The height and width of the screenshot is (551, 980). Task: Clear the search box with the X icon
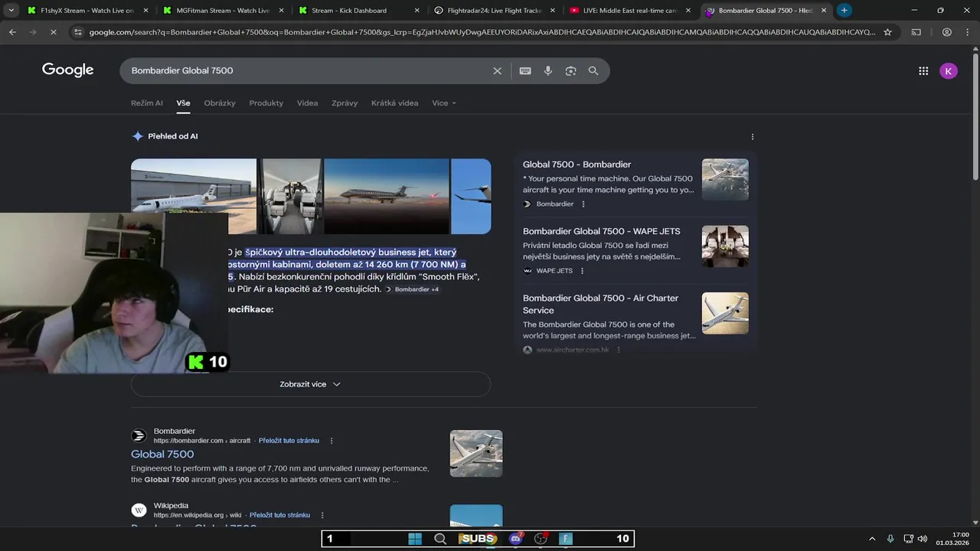point(497,70)
